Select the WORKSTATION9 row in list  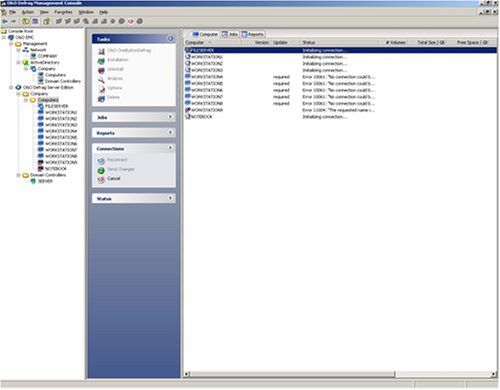pos(340,110)
